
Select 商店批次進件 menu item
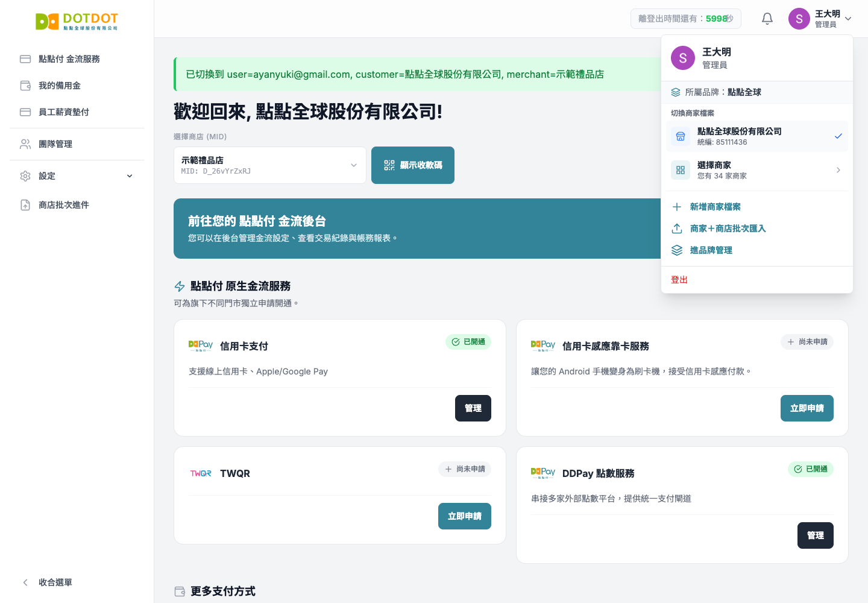[x=77, y=205]
